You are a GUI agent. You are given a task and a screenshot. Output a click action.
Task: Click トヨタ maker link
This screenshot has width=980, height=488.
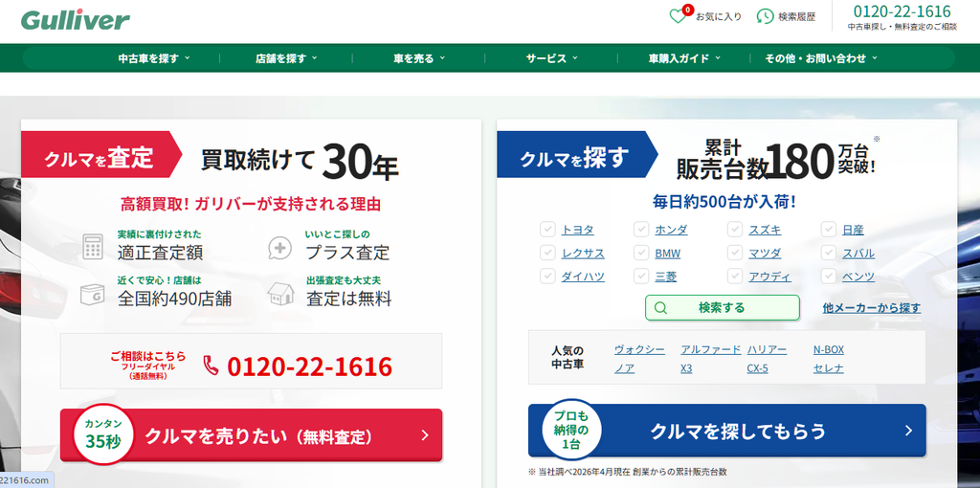pos(577,230)
